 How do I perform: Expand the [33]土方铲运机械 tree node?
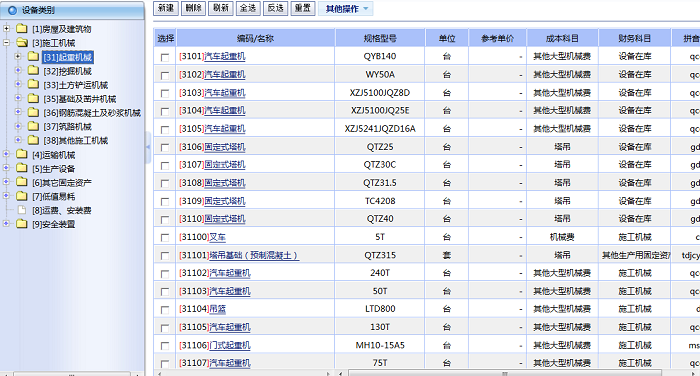pos(18,84)
